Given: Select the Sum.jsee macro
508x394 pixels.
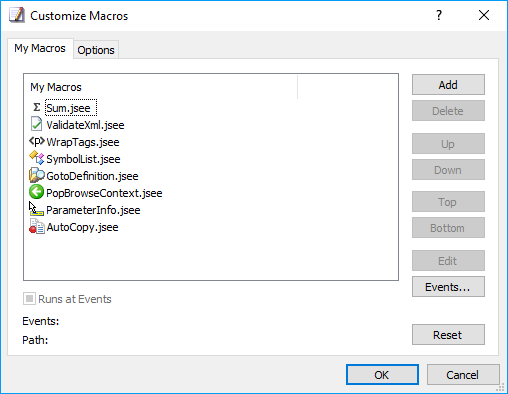Looking at the screenshot, I should 69,108.
